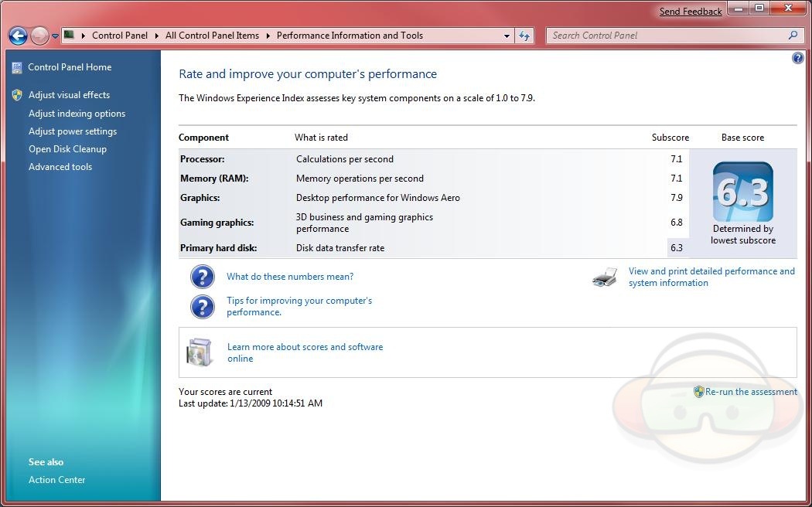Click the help question mark icon top right

798,59
